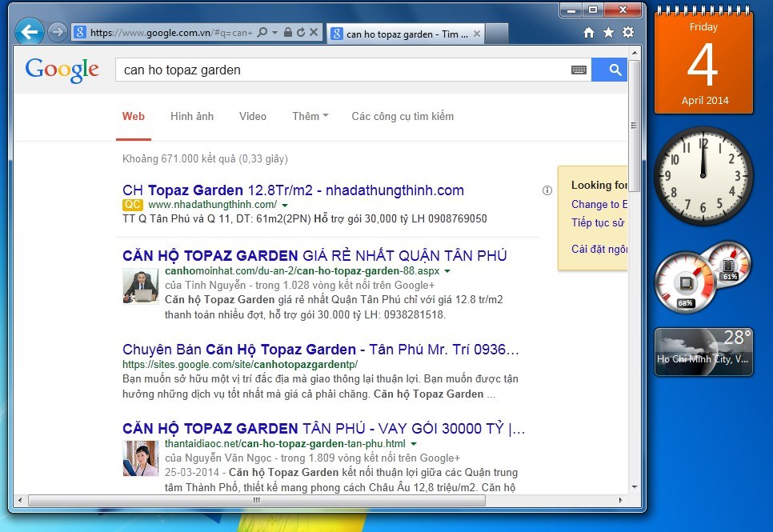Click the 'Tiếp tục sử...' link
Image resolution: width=773 pixels, height=532 pixels.
(598, 223)
